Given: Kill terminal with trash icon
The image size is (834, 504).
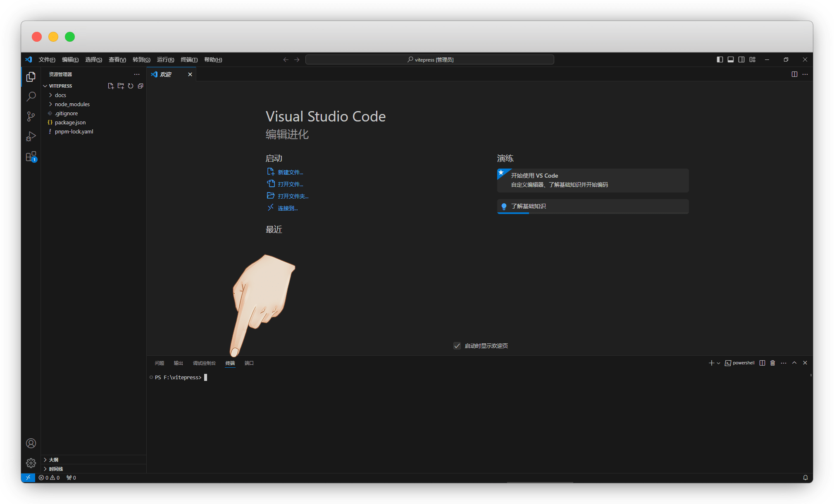Looking at the screenshot, I should (772, 363).
